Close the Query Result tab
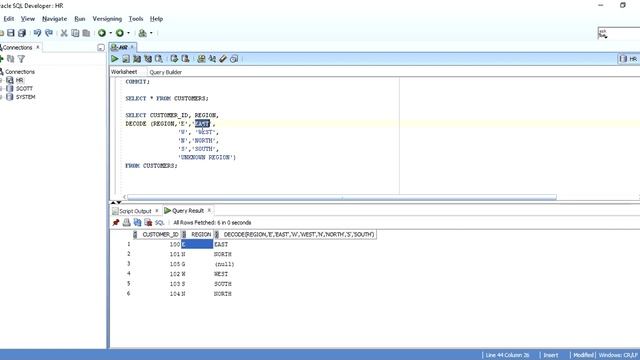The image size is (640, 360). point(209,210)
